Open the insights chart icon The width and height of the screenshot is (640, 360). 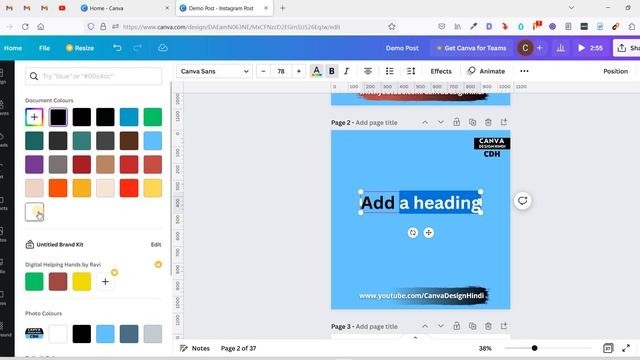point(560,48)
